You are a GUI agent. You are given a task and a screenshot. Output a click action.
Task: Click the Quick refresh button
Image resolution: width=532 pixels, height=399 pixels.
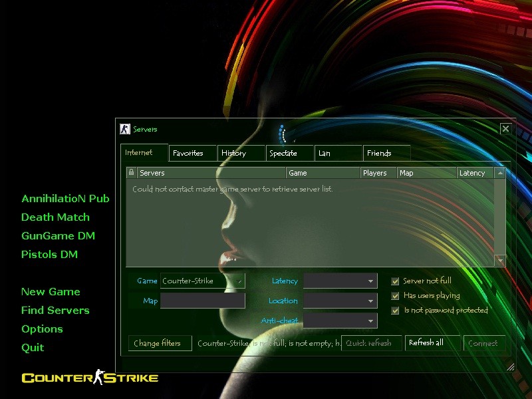[x=371, y=342]
